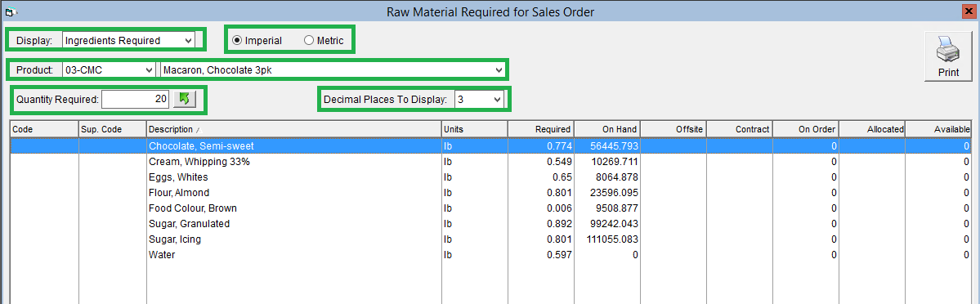
Task: Select the Imperial radio button
Action: pos(257,41)
